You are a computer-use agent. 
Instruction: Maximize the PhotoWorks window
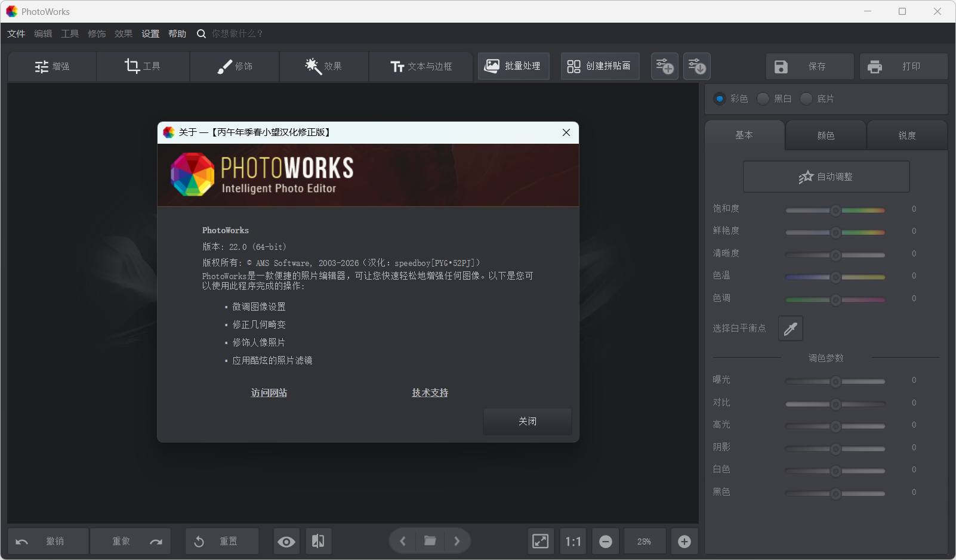pos(902,11)
